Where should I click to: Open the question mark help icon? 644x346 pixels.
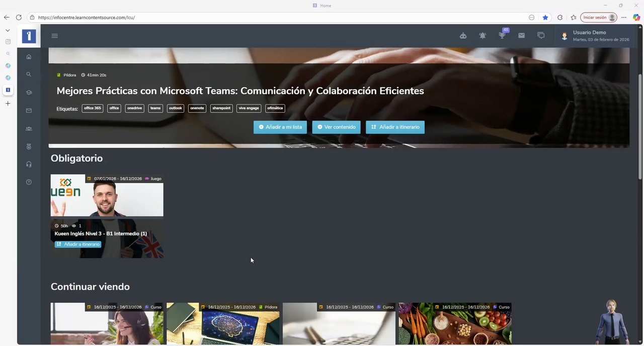pos(29,182)
